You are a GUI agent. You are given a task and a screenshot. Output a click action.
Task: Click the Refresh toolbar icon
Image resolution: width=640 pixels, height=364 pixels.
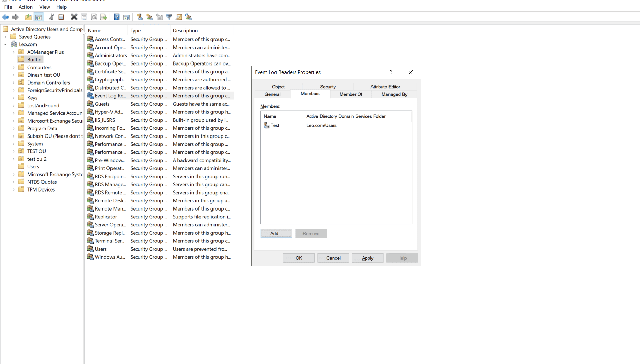94,17
